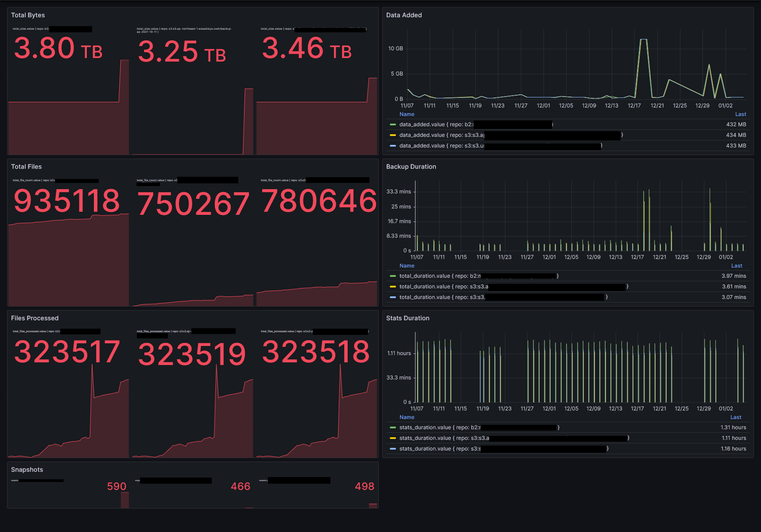
Task: Click the Files Processed panel title
Action: coord(35,318)
